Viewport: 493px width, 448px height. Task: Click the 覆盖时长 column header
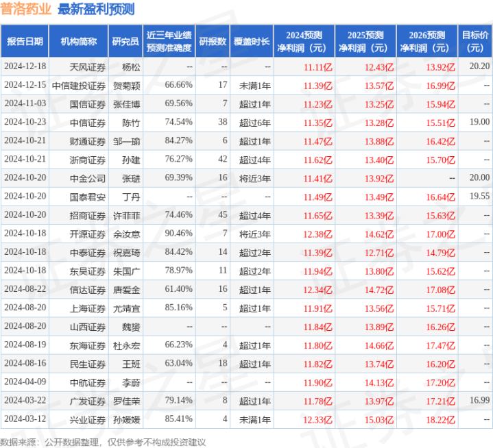[252, 42]
